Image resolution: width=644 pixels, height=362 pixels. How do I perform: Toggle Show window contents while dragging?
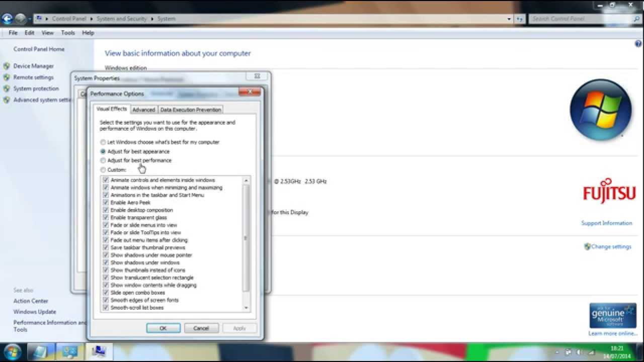pos(106,285)
